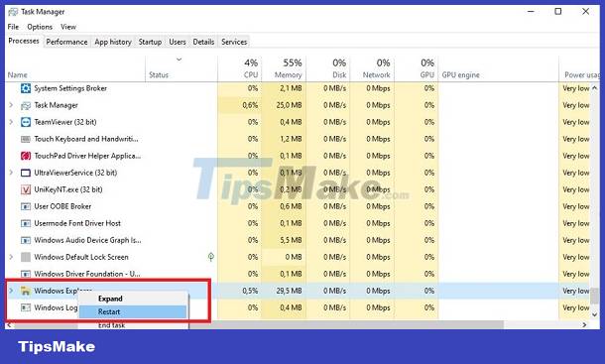Switch to the Details tab
The height and width of the screenshot is (364, 605).
pos(203,42)
